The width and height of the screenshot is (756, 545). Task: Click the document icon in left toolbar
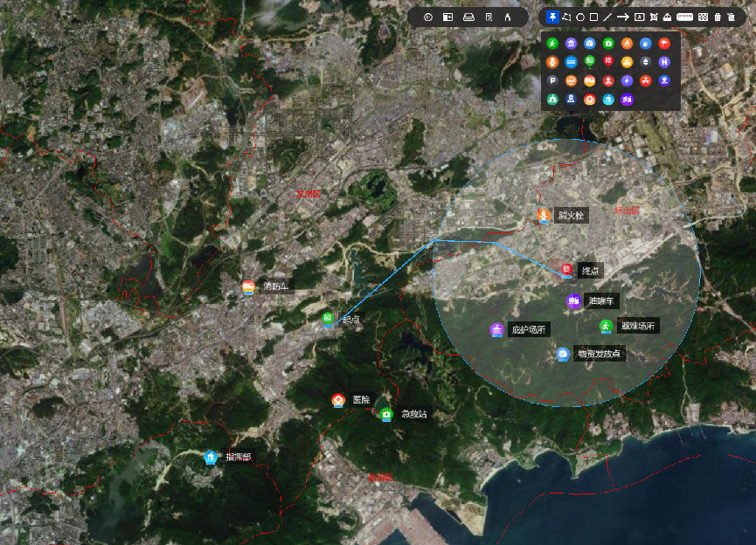[x=489, y=17]
